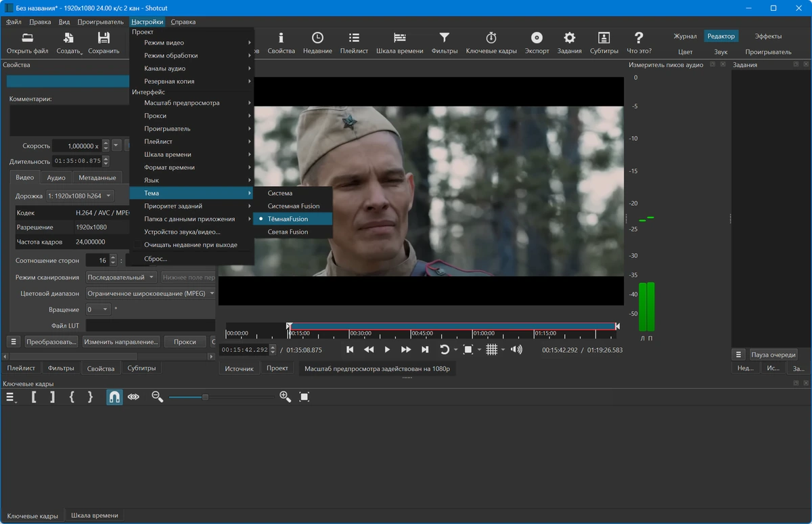Click the 'Что это?' question mark icon
812x524 pixels.
click(x=639, y=42)
